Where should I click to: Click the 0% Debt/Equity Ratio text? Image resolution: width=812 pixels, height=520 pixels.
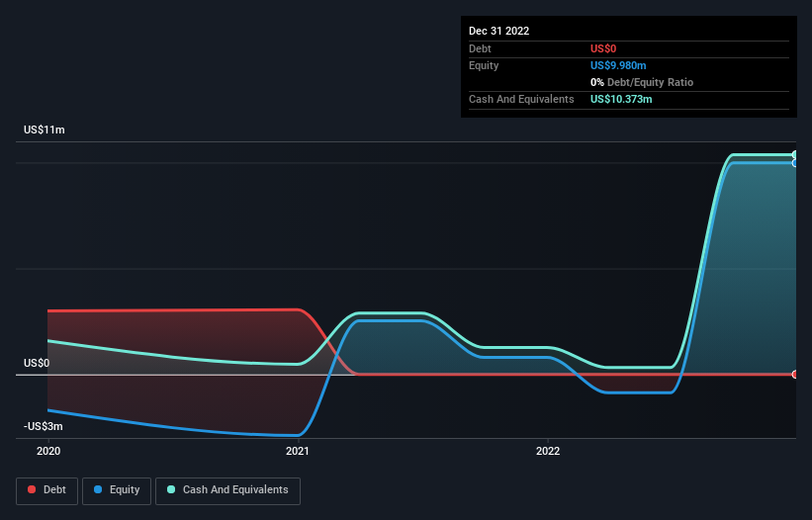click(642, 82)
